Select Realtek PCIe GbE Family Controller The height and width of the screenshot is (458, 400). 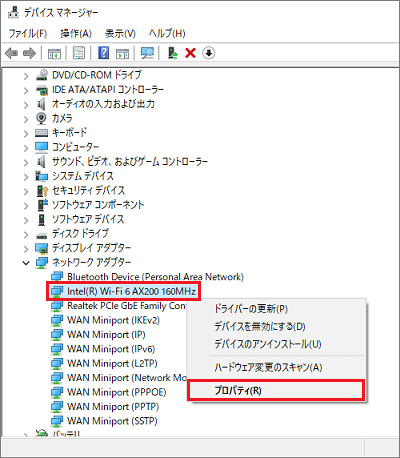127,306
